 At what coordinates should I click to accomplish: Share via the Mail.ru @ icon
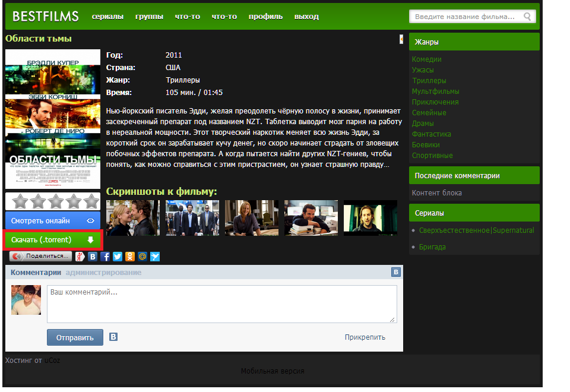[x=142, y=257]
